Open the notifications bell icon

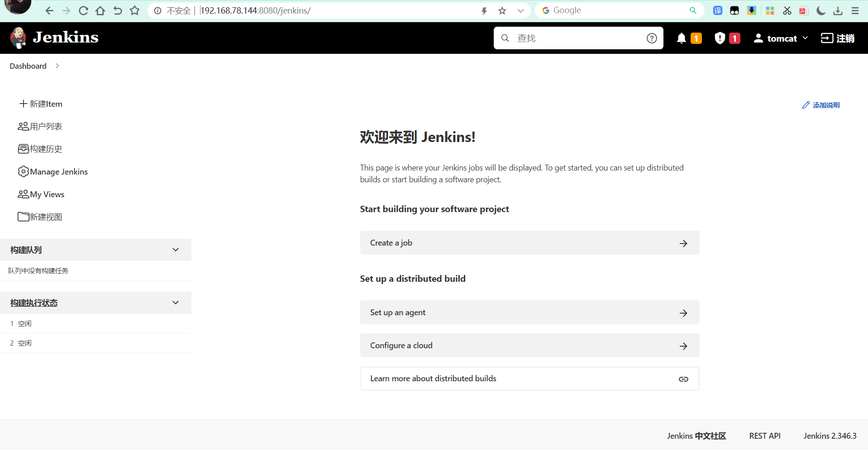pos(681,38)
